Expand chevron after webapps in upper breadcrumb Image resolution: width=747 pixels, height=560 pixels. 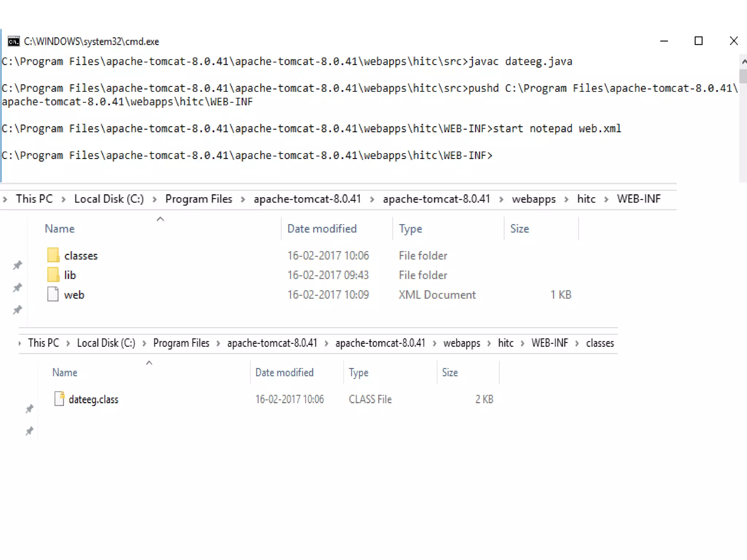coord(566,199)
